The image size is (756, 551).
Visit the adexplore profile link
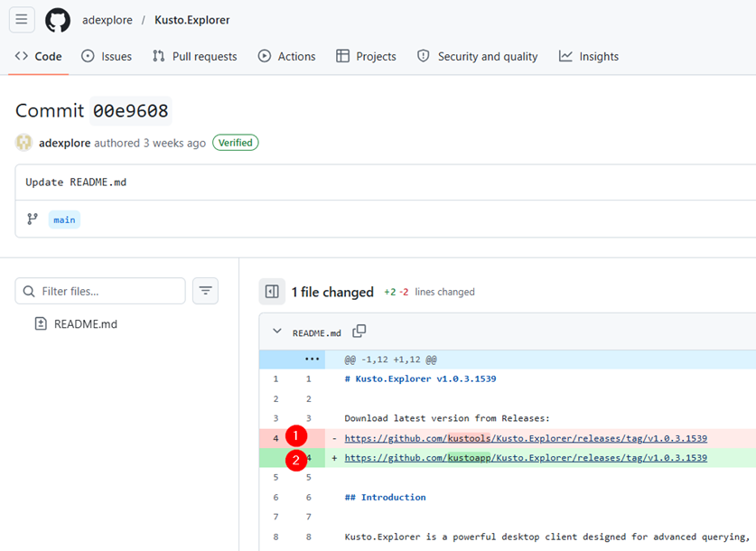click(x=63, y=142)
